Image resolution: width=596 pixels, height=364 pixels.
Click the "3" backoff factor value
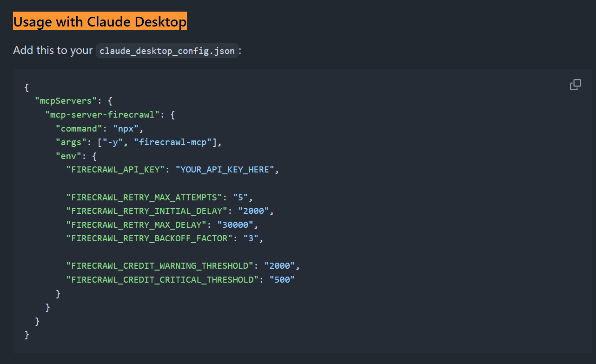point(251,238)
